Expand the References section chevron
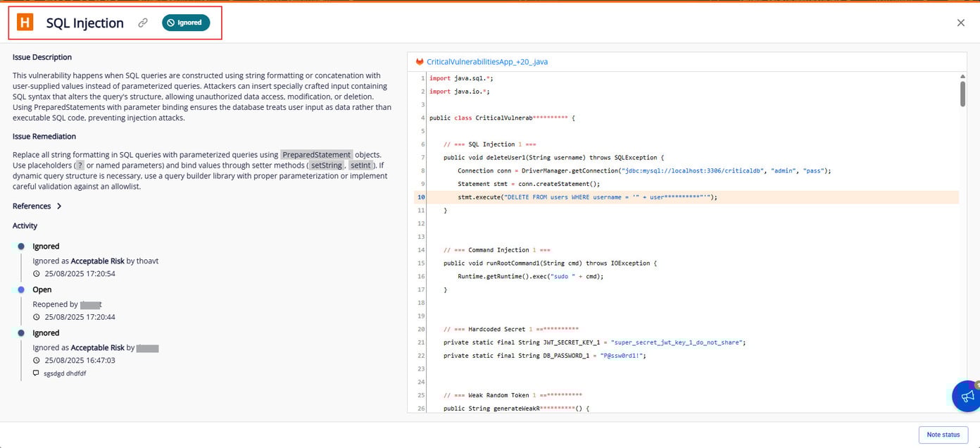Screen dimensions: 980x448 [59, 206]
